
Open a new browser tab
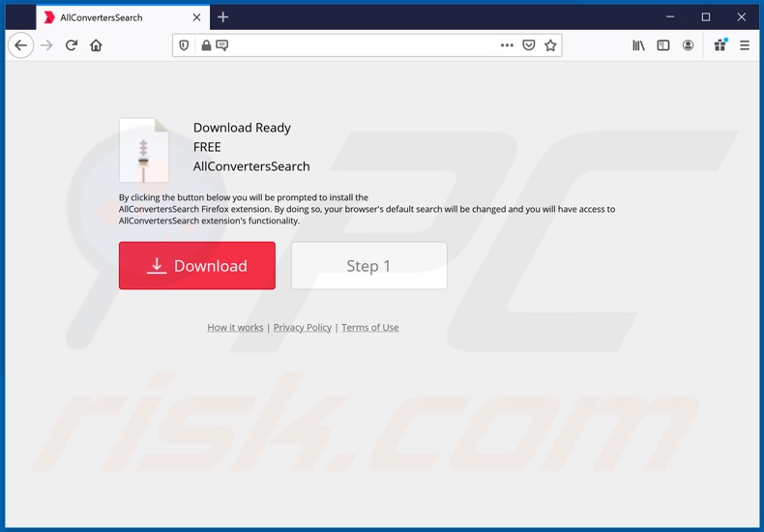coord(223,17)
